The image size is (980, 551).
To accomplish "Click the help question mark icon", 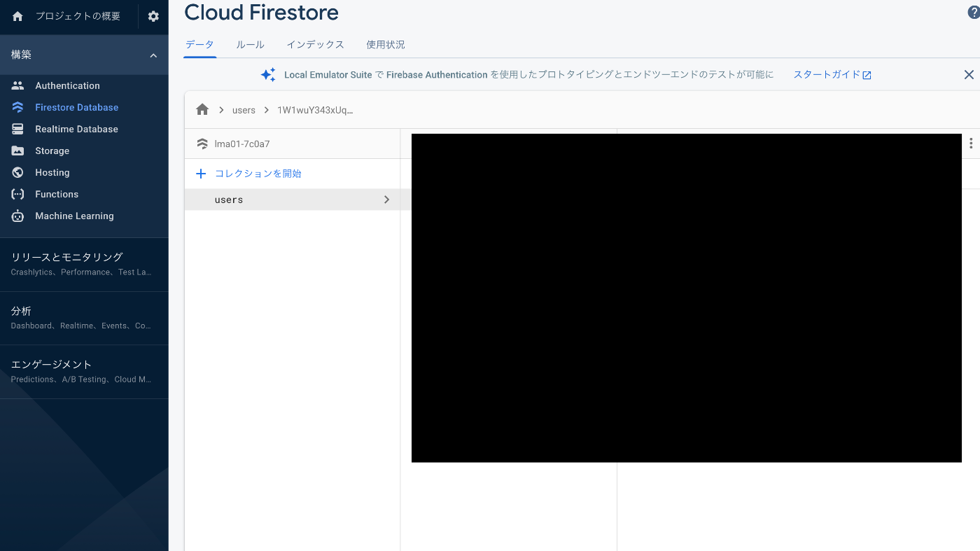I will tap(974, 13).
